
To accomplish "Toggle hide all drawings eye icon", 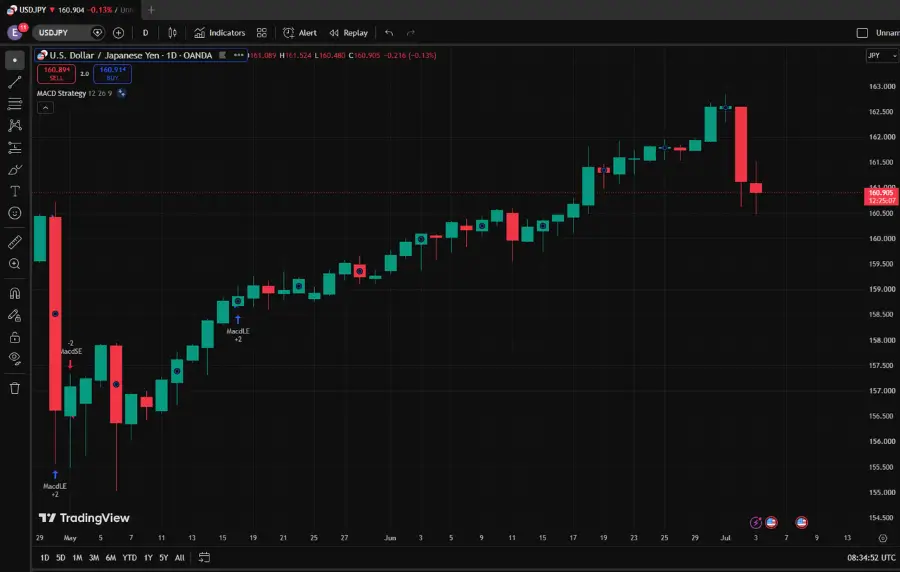I will [x=15, y=359].
